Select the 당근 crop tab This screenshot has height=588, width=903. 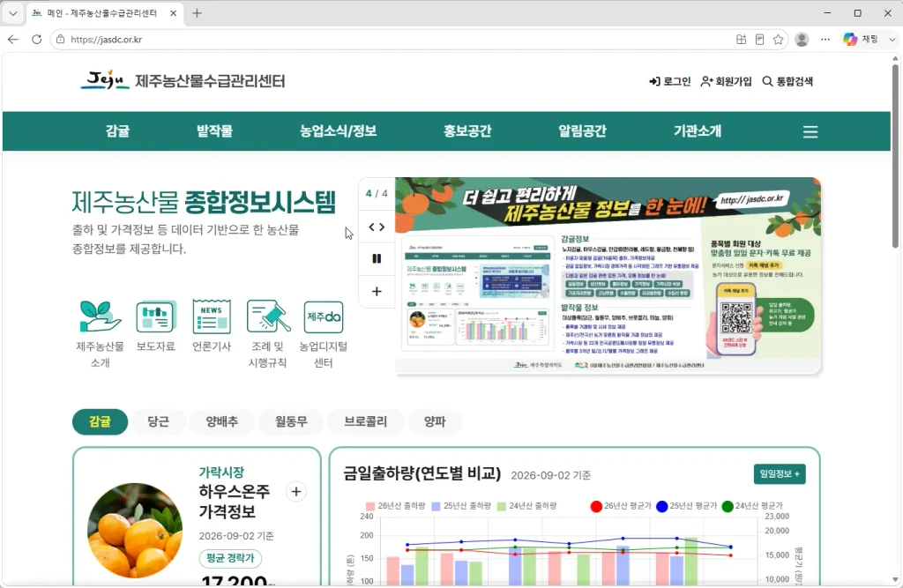tap(159, 421)
